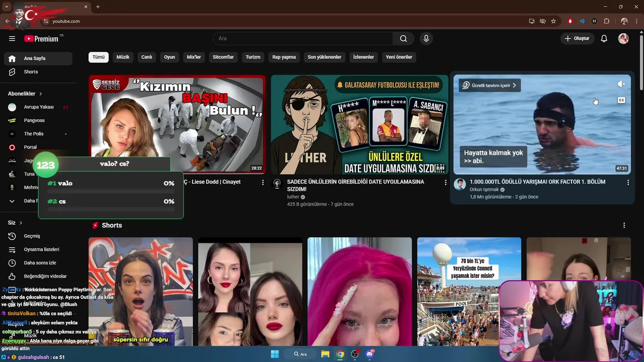Open the Chrome three-dot menu
Screen dimensions: 644x362
point(637,21)
